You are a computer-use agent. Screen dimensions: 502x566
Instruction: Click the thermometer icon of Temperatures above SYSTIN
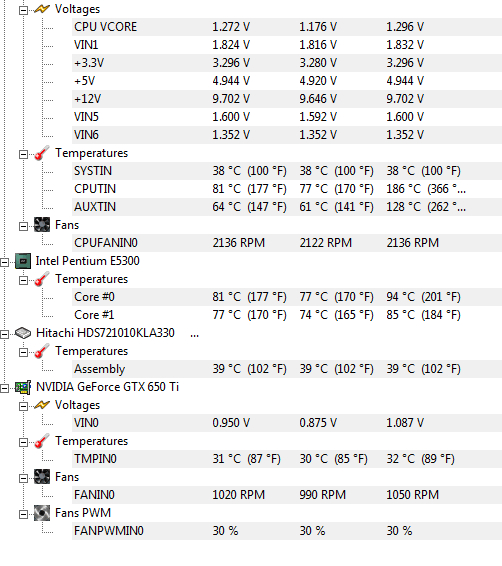[x=42, y=153]
